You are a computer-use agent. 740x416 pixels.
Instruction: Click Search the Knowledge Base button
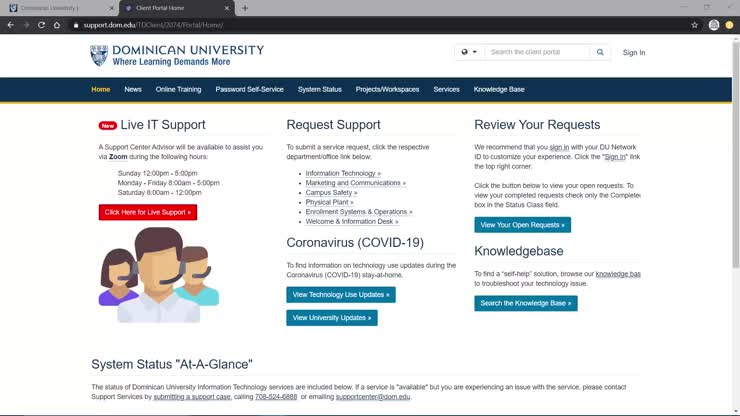526,303
